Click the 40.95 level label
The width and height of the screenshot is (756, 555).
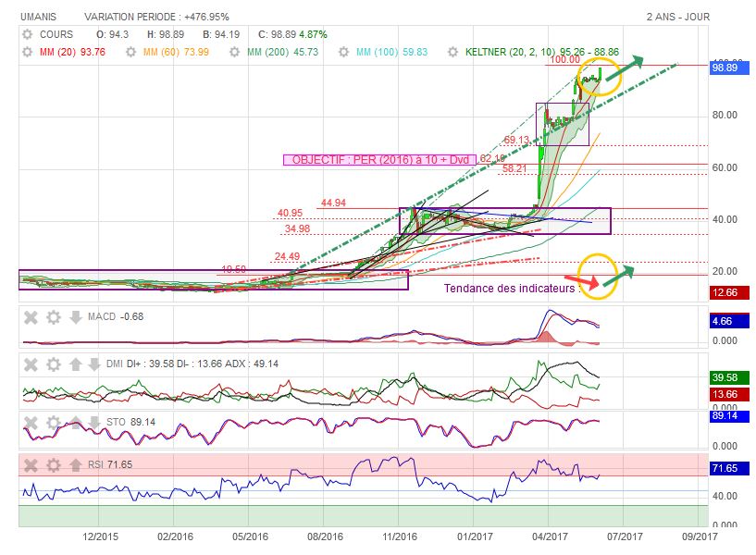(290, 213)
